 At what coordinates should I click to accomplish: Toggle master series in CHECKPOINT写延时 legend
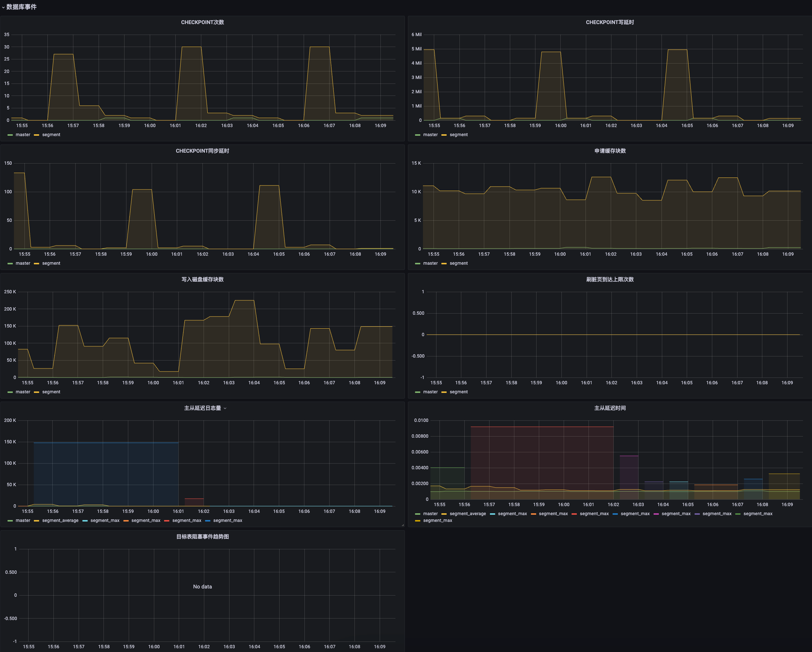coord(430,135)
